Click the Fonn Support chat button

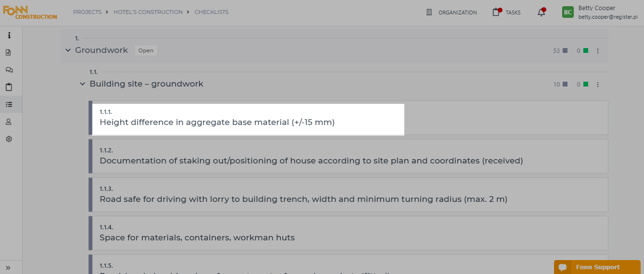[597, 267]
